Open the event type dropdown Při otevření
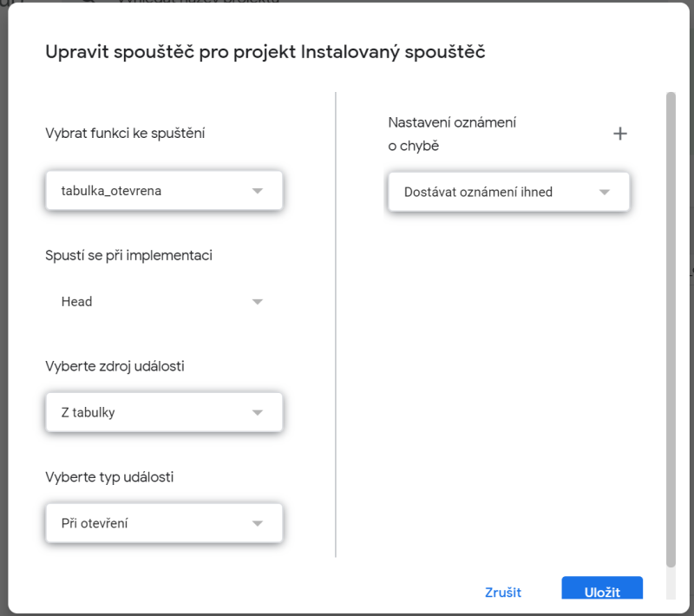This screenshot has width=694, height=616. 163,522
